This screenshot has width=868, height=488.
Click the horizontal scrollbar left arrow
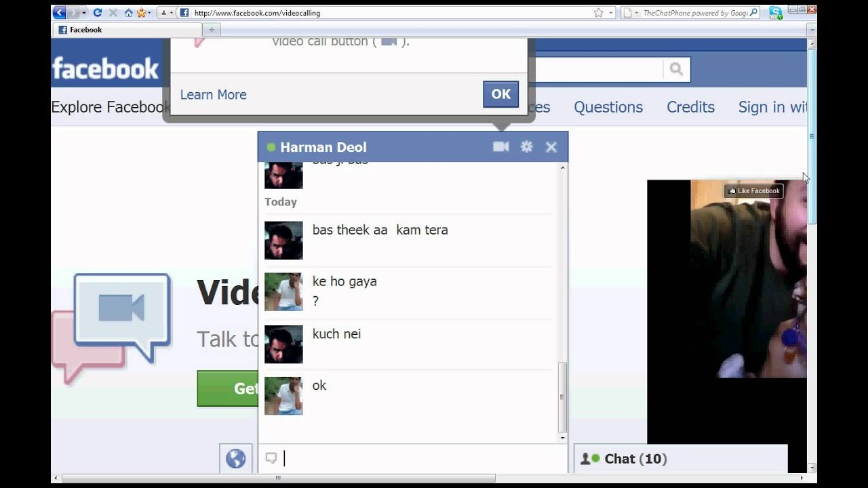(x=56, y=478)
